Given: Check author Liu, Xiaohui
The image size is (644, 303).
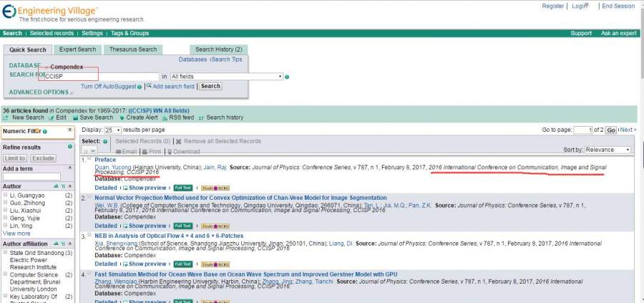Looking at the screenshot, I should point(5,211).
